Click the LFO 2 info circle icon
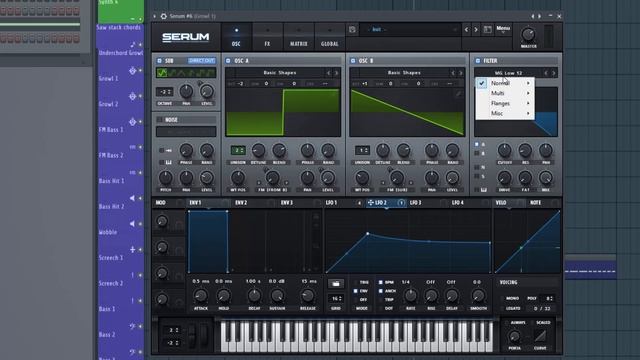 coord(401,202)
